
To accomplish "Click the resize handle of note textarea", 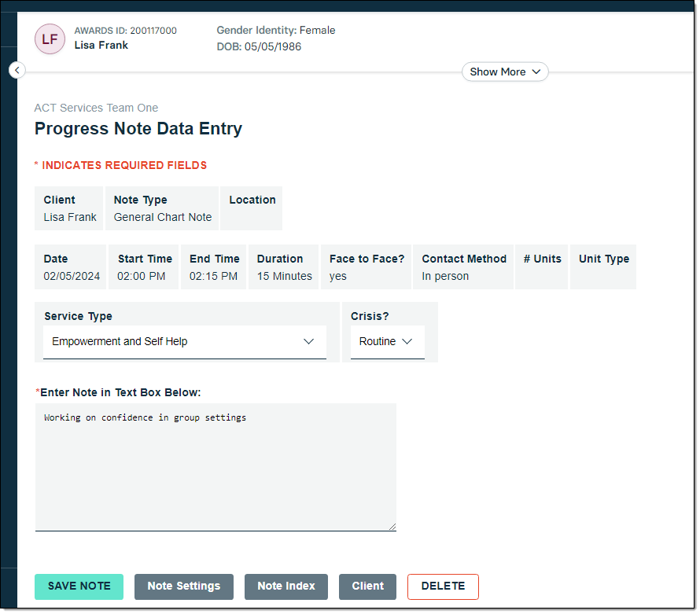I will coord(392,527).
